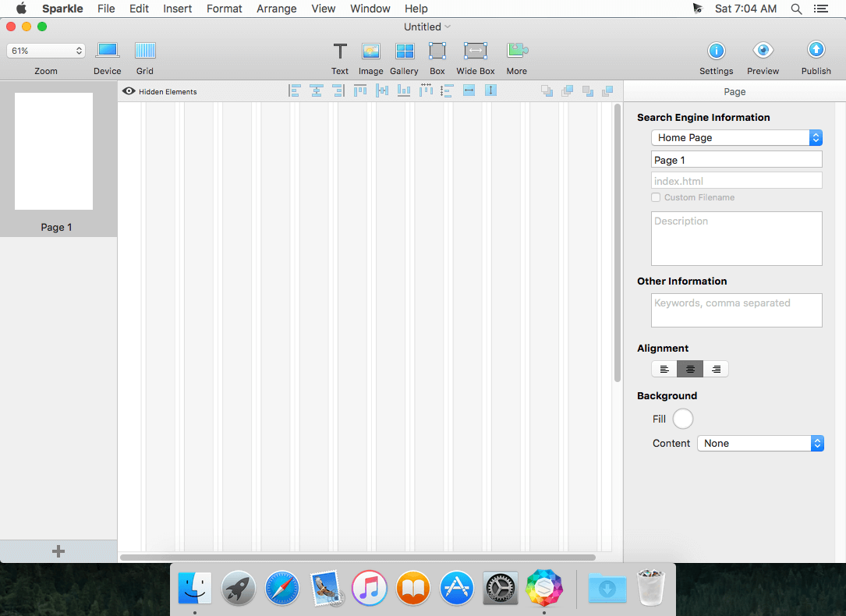The height and width of the screenshot is (616, 846).
Task: Insert a Wide Box element
Action: 476,51
